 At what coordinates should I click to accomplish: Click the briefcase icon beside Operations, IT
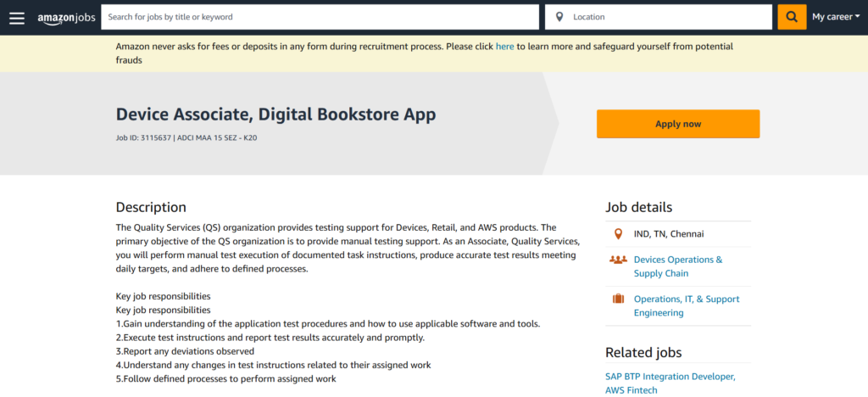pyautogui.click(x=618, y=299)
